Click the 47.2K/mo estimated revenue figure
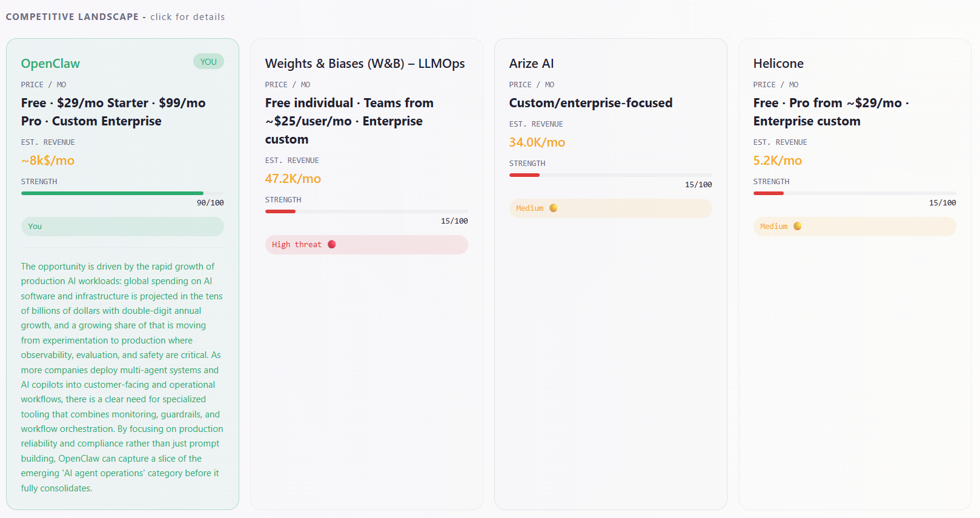Viewport: 980px width, 518px height. [293, 179]
